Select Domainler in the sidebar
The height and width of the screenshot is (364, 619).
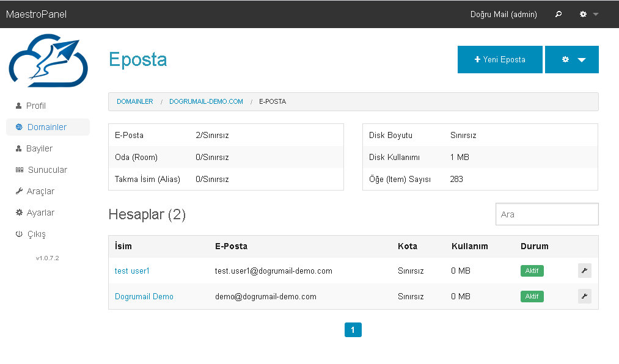click(x=48, y=127)
